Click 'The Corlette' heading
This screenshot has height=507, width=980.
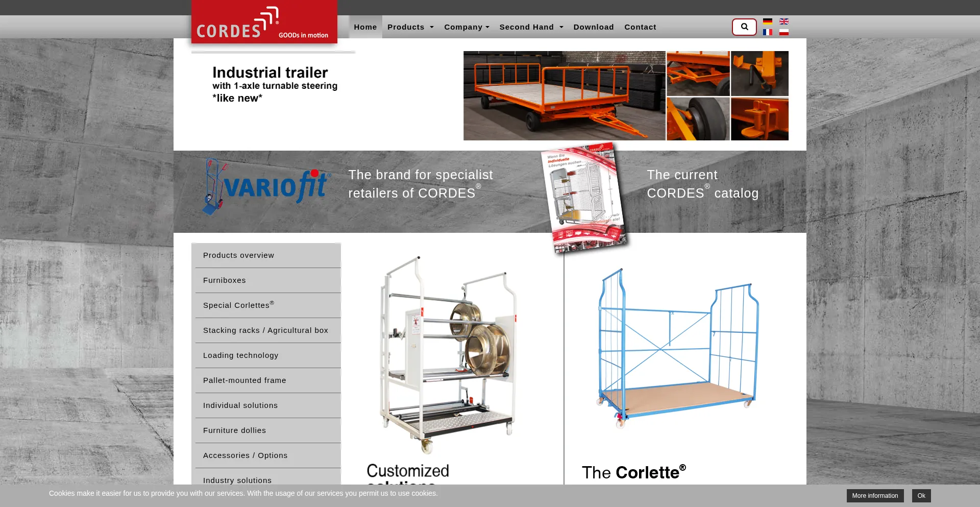coord(634,472)
